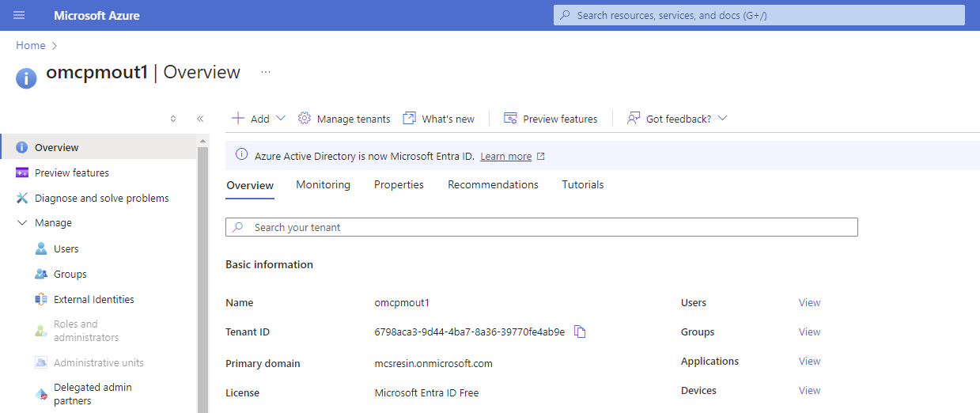Screen dimensions: 980x413
Task: Open the Learn more link
Action: tap(506, 157)
